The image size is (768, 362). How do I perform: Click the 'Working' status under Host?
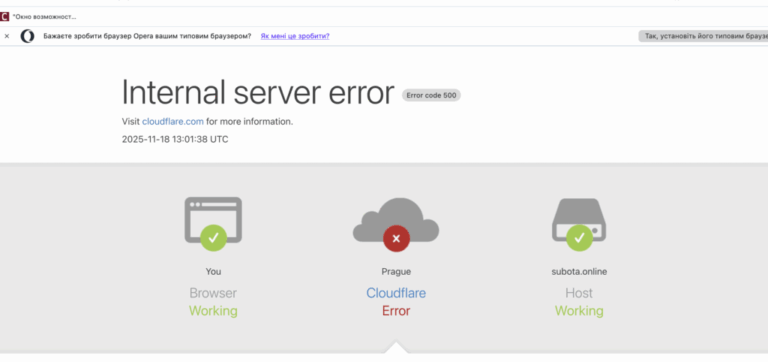click(x=579, y=311)
